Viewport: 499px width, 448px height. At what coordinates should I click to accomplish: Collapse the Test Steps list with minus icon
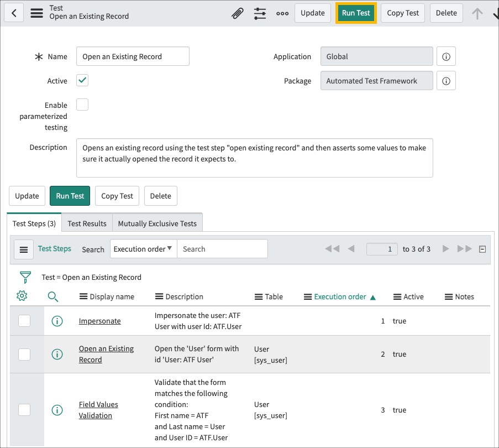(481, 249)
